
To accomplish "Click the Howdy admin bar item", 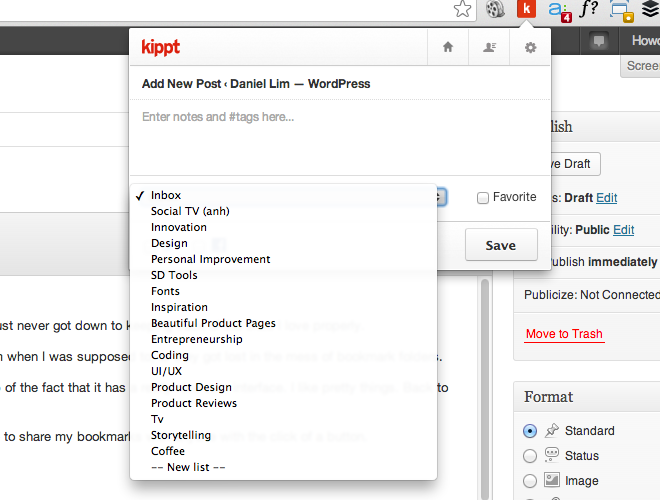I will point(645,40).
